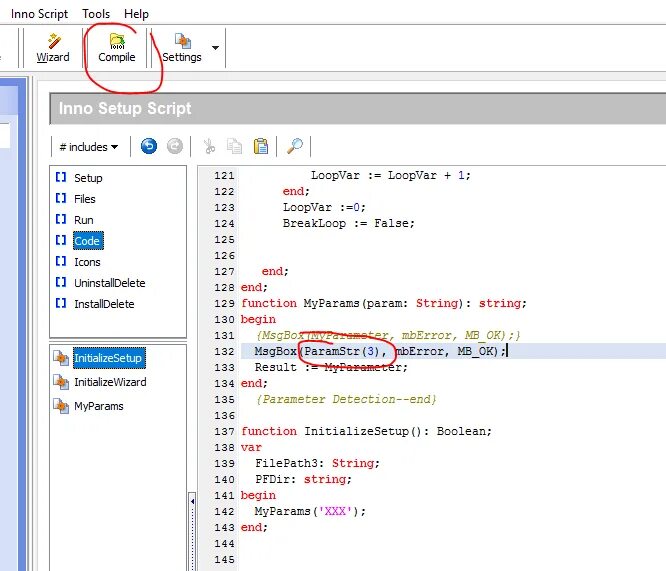Click the Code section bracket icon
Screen dimensions: 666x571
(x=61, y=240)
